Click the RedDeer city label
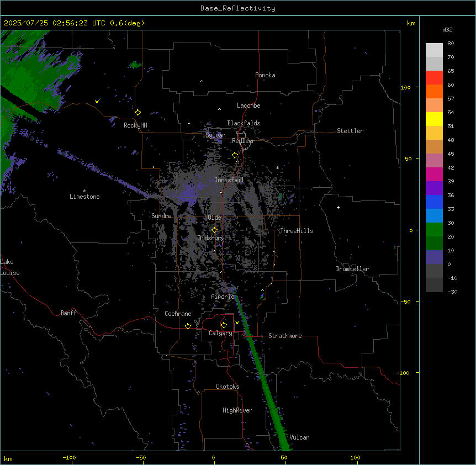476x465 pixels. [x=243, y=141]
